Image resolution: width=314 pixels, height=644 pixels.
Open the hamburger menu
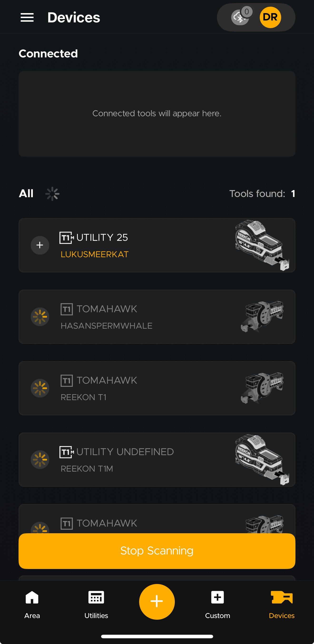pos(27,17)
